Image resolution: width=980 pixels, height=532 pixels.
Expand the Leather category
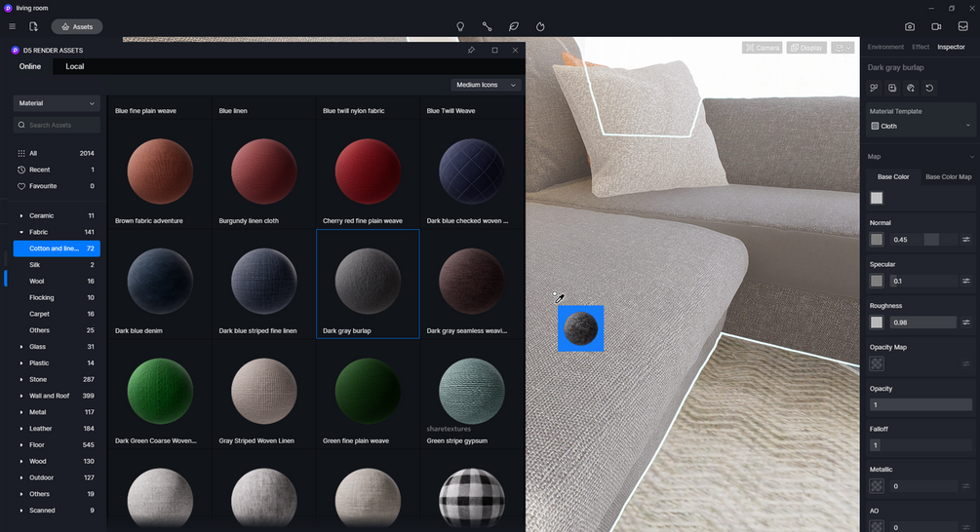click(21, 429)
